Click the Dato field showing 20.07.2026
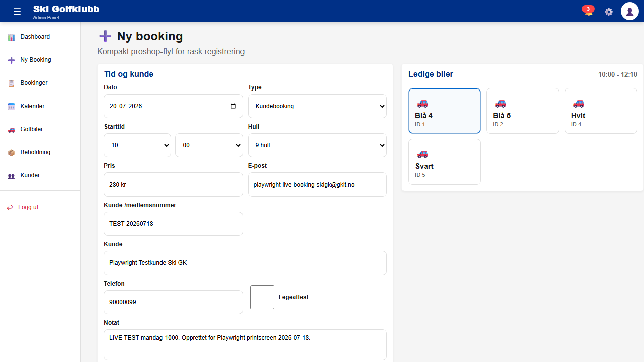The image size is (644, 362). (173, 106)
